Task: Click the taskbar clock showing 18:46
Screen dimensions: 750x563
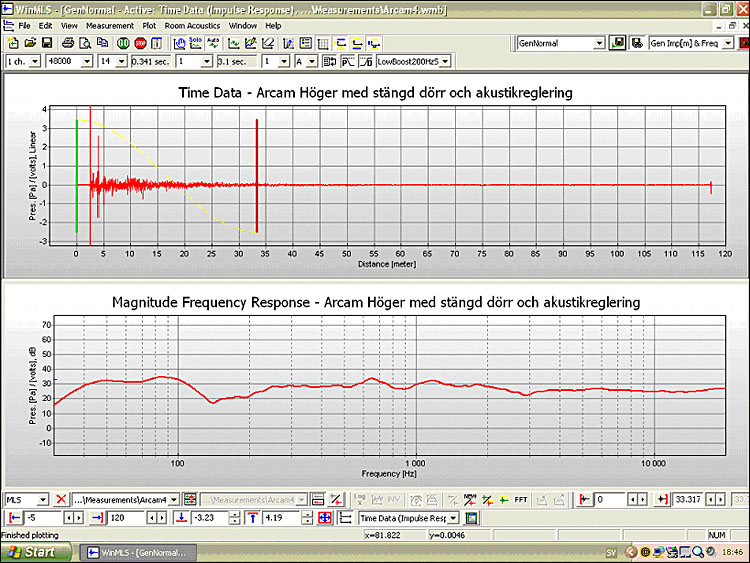Action: pyautogui.click(x=732, y=552)
